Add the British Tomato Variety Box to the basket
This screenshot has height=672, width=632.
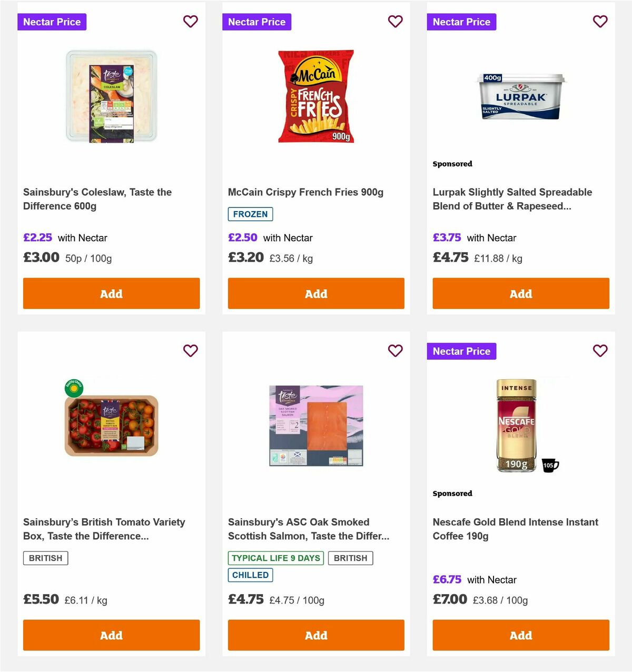click(111, 635)
